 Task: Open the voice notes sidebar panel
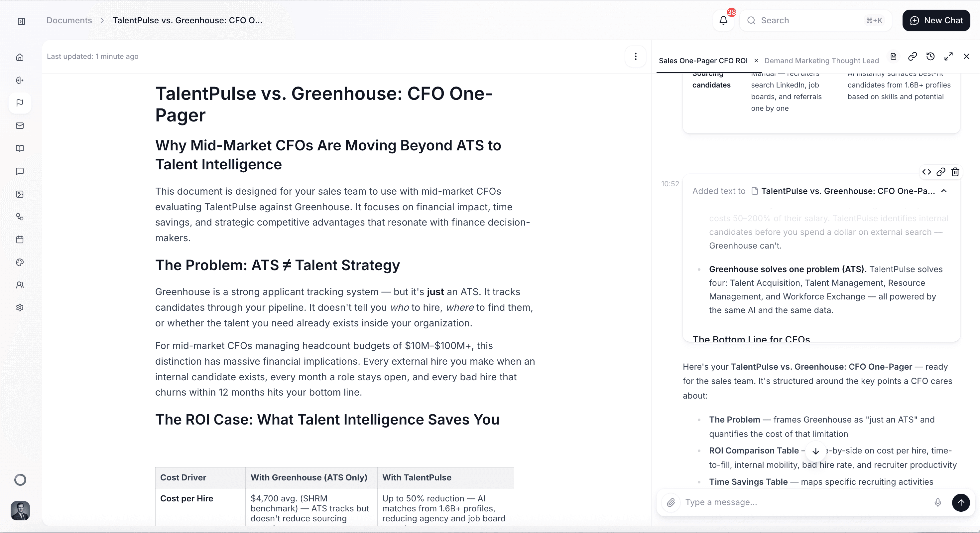point(20,80)
